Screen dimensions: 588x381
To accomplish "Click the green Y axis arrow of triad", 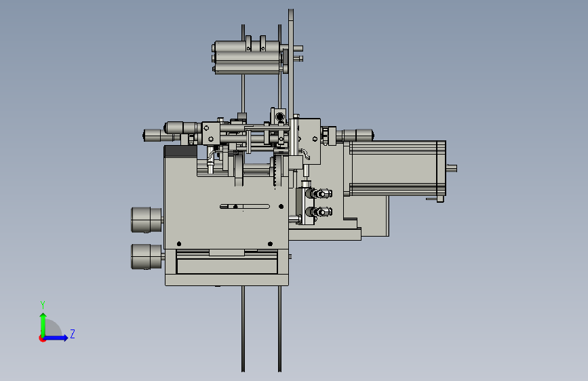I will (x=43, y=324).
